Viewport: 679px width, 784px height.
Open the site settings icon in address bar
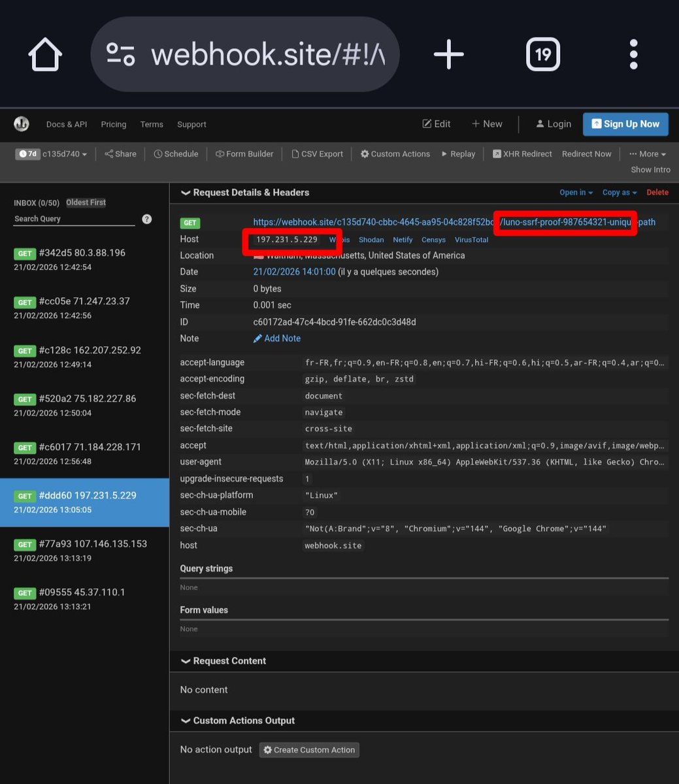click(x=120, y=54)
